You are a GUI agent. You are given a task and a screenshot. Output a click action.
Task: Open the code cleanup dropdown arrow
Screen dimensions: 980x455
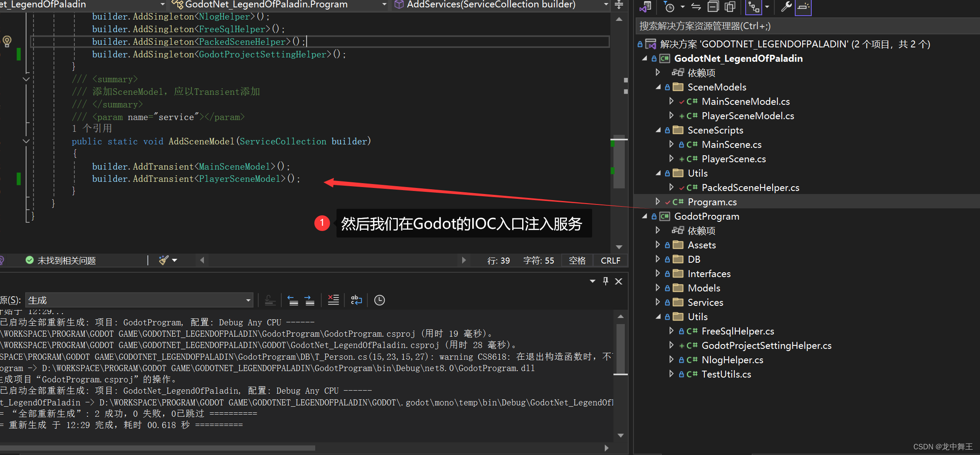pos(175,260)
